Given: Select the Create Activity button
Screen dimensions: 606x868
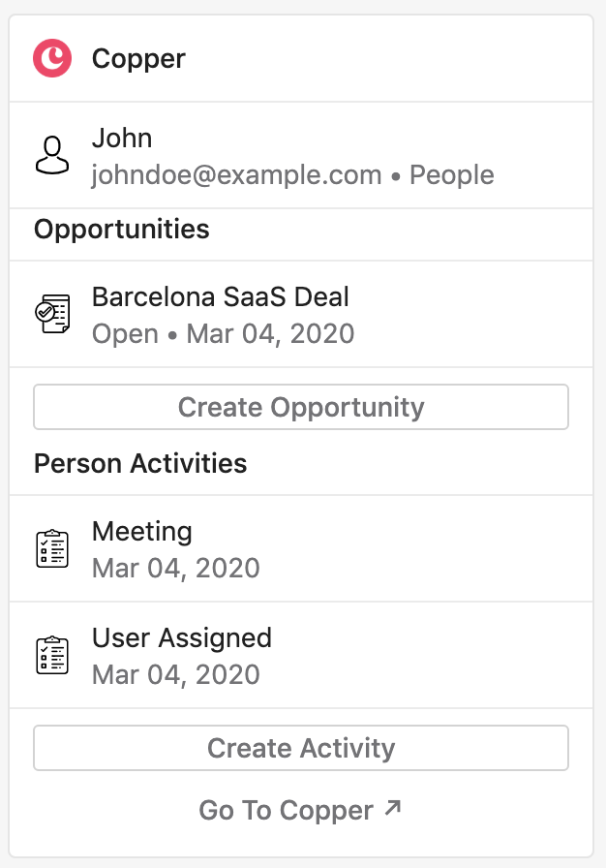Looking at the screenshot, I should coord(301,748).
